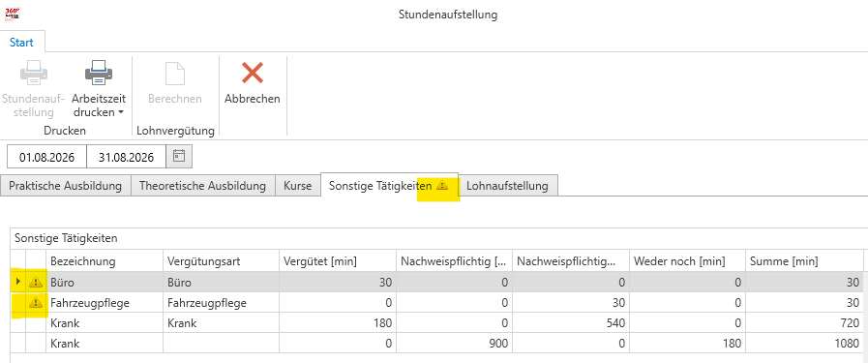Select the Kurse tab
The image size is (868, 363).
[x=298, y=186]
